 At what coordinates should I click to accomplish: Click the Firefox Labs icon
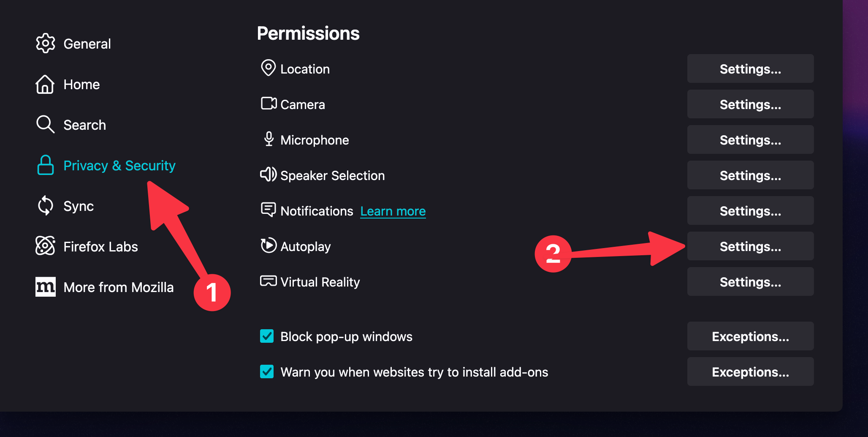tap(45, 246)
